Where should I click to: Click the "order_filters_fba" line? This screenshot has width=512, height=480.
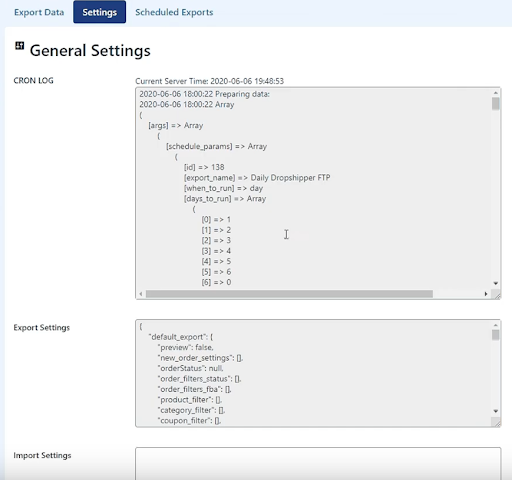pos(194,389)
